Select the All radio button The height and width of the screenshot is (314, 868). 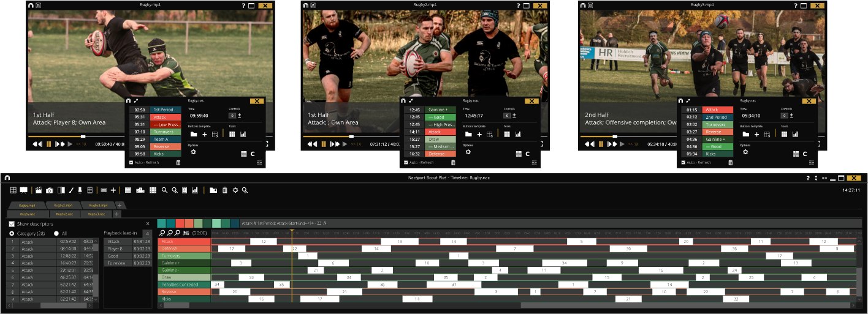click(x=56, y=233)
